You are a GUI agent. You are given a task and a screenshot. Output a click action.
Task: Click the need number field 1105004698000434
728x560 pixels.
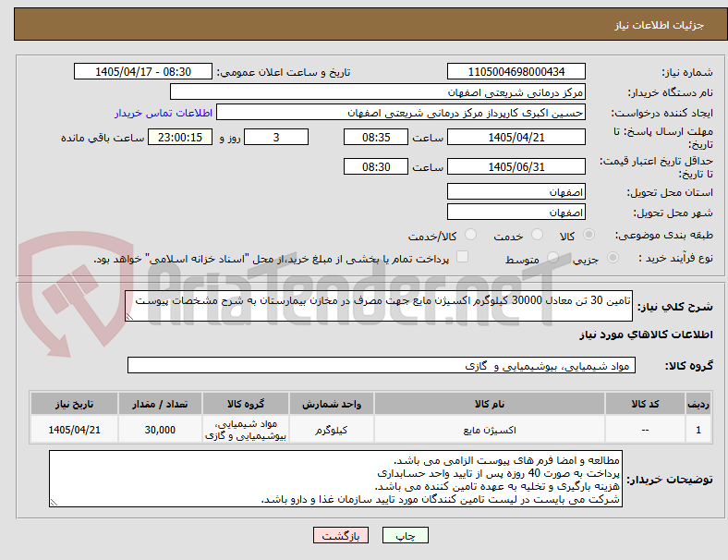pos(516,71)
